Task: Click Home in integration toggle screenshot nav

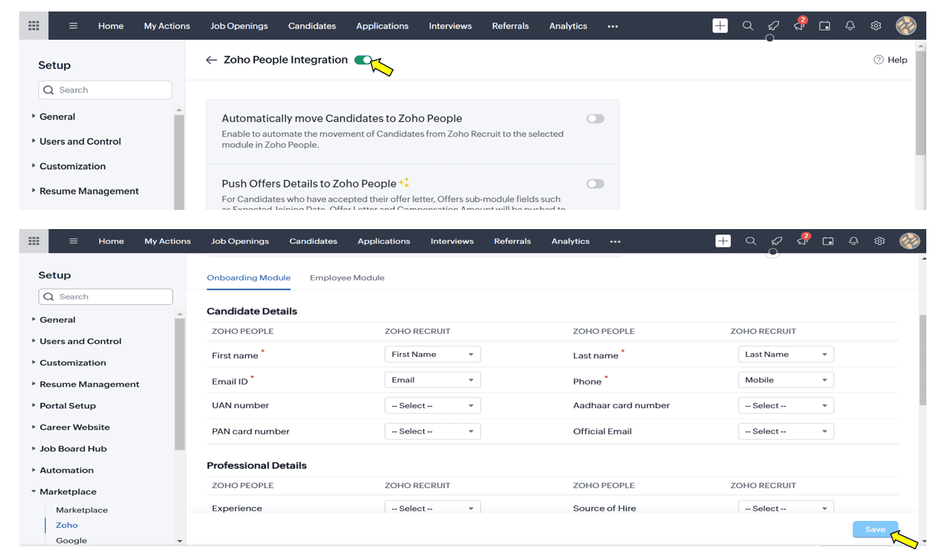Action: click(x=111, y=25)
